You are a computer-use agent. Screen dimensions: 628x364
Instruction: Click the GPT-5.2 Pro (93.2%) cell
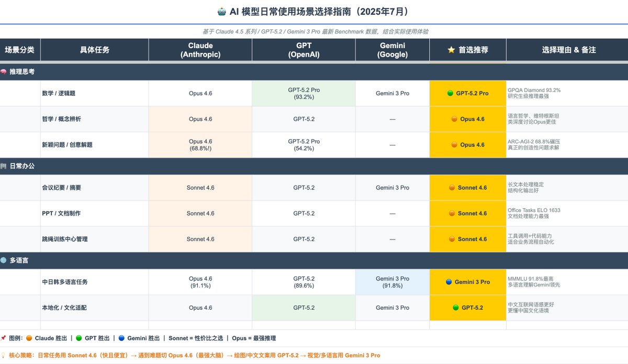click(304, 93)
